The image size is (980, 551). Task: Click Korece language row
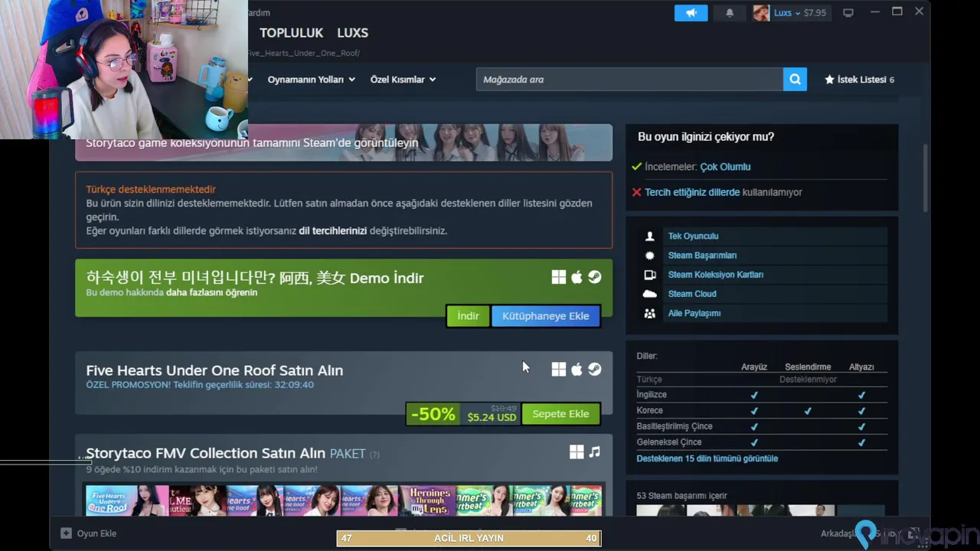coord(762,410)
